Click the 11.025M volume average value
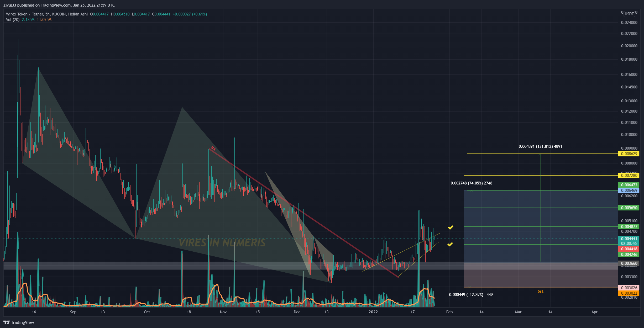The height and width of the screenshot is (328, 644). click(x=44, y=20)
